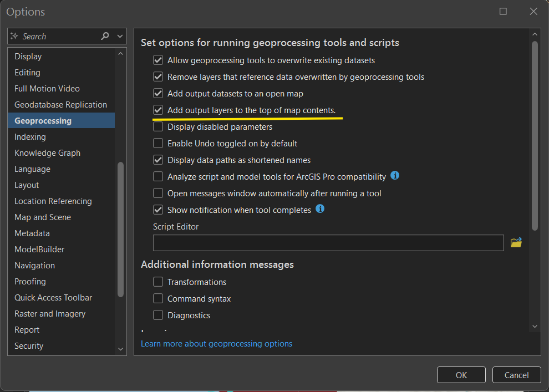The image size is (549, 392).
Task: Click the sparkle icon in the search field
Action: pos(13,35)
